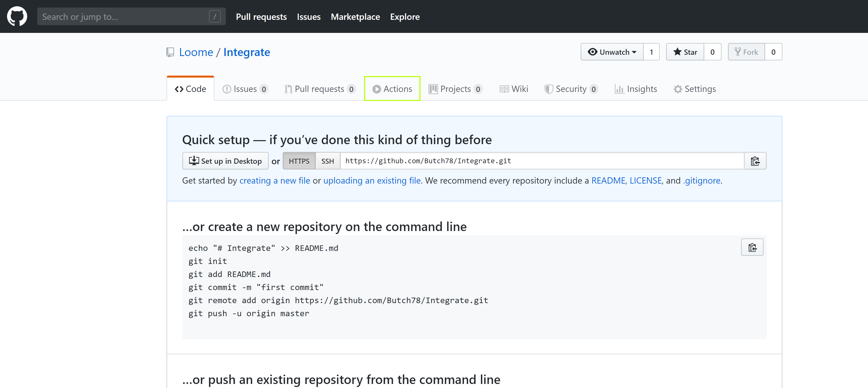Screen dimensions: 868x388
Task: Click the git remote add origin line
Action: (338, 300)
